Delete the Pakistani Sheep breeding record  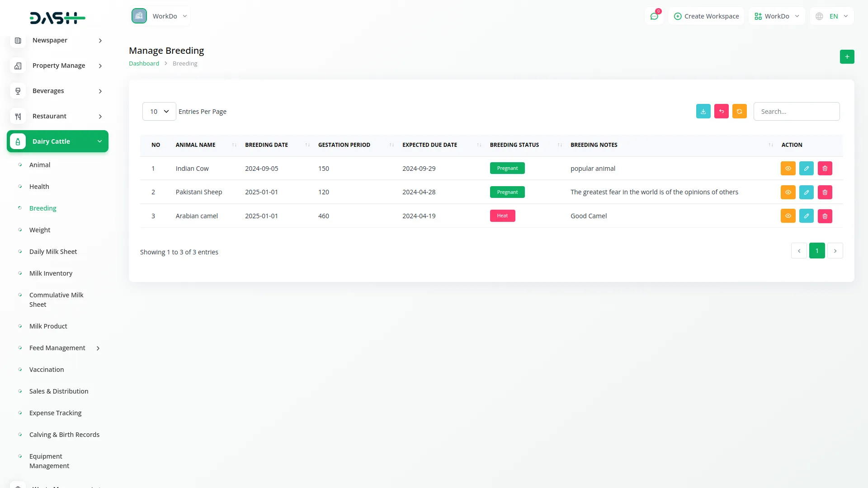click(x=825, y=192)
